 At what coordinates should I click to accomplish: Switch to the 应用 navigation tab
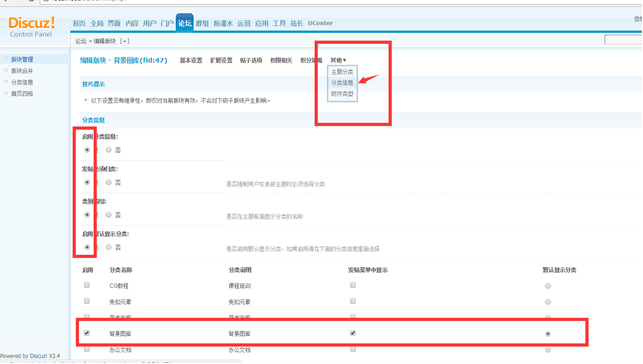pyautogui.click(x=262, y=23)
